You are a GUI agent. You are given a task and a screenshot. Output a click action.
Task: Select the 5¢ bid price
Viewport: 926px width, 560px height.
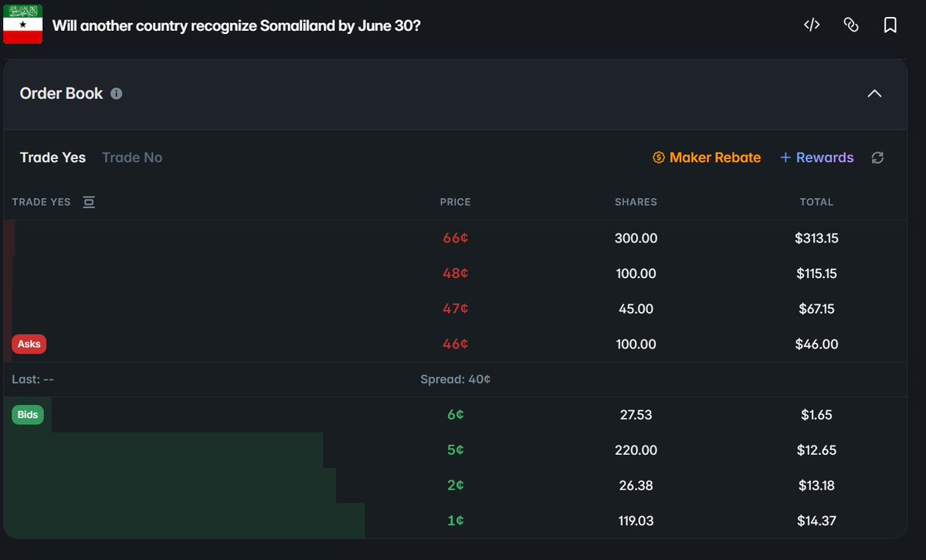tap(456, 450)
